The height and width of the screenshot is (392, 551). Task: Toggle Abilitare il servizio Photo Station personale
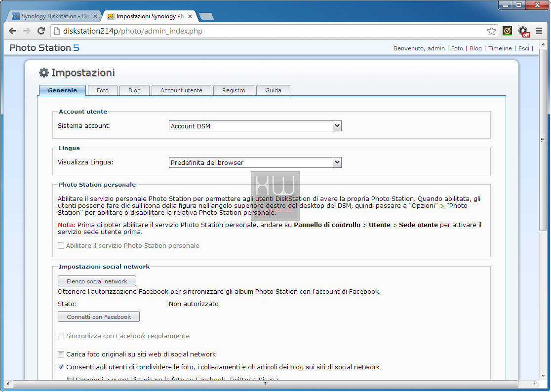(61, 245)
